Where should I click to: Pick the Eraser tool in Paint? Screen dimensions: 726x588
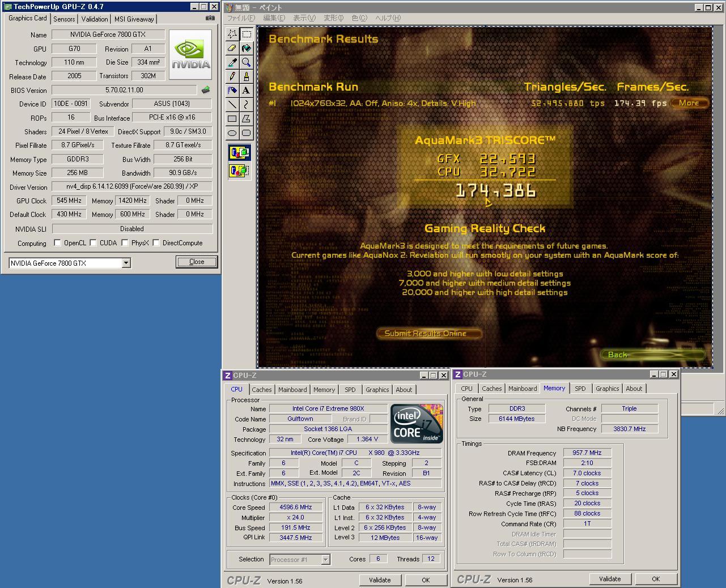(232, 48)
